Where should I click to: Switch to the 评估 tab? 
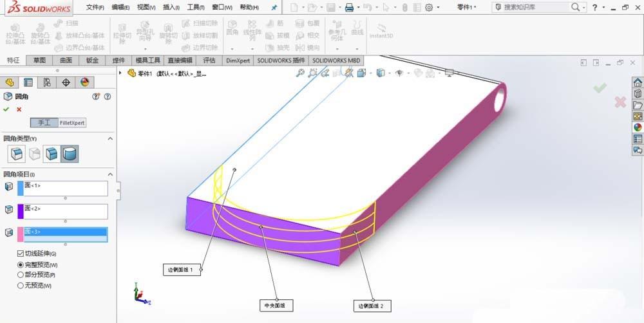click(209, 60)
